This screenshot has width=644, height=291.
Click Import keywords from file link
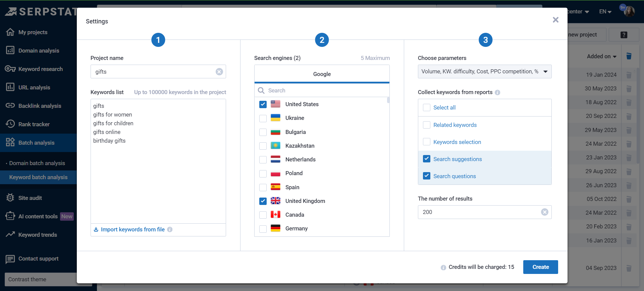(x=132, y=229)
